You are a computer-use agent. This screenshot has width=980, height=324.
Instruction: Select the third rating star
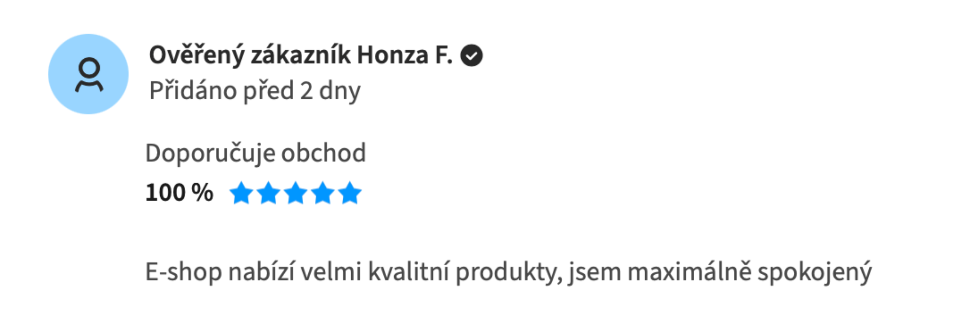pos(295,193)
